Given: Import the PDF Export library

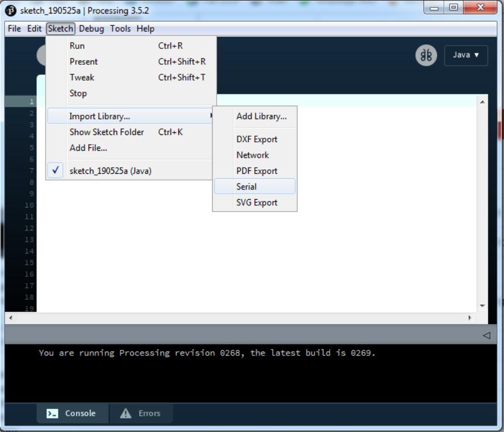Looking at the screenshot, I should (255, 170).
